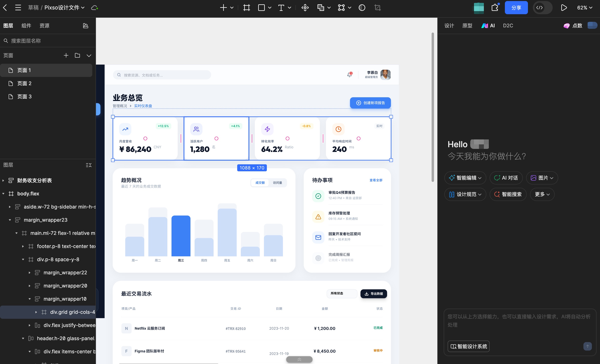Click the 导出数据 button on canvas

pyautogui.click(x=374, y=293)
